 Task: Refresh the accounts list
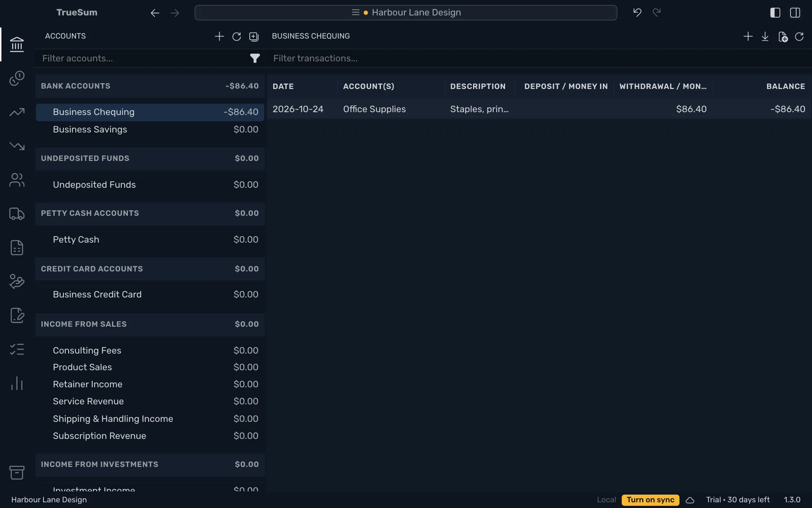pyautogui.click(x=237, y=37)
